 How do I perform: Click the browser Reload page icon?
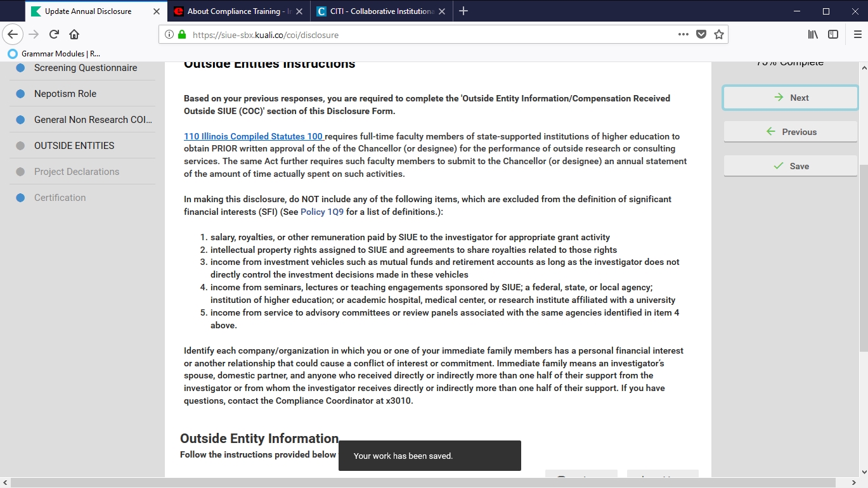55,34
